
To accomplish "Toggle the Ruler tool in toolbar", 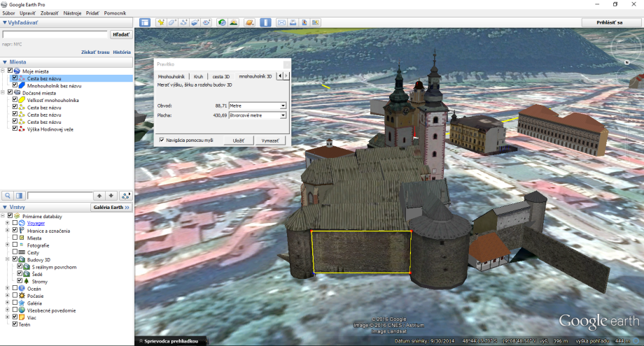I will 266,22.
